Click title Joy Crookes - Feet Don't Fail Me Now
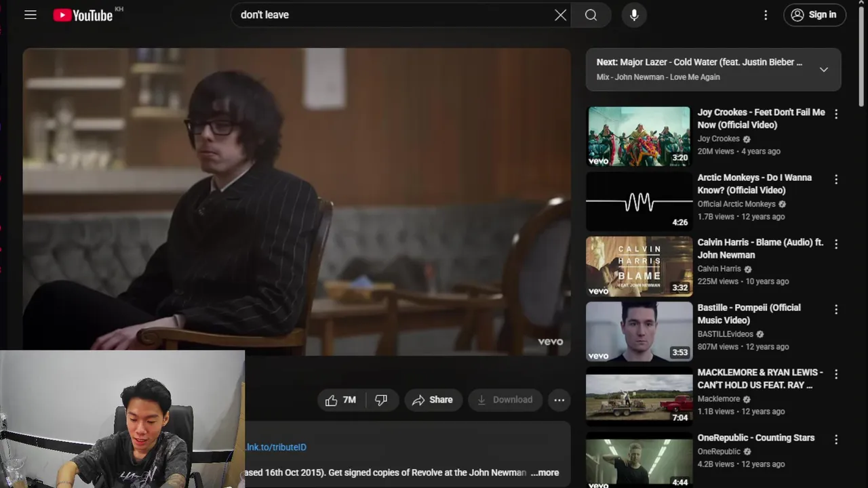This screenshot has width=868, height=488. (x=761, y=119)
